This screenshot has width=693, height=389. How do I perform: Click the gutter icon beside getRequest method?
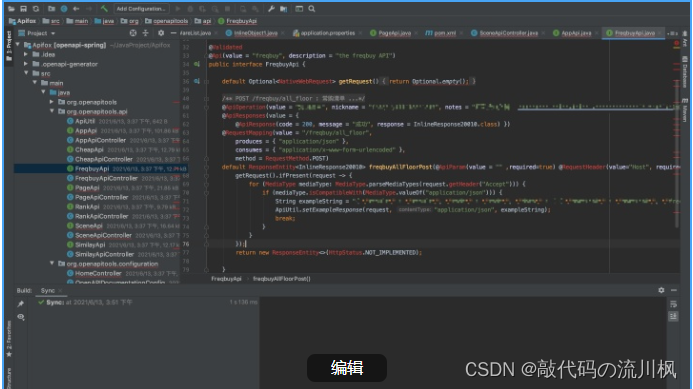pos(197,81)
